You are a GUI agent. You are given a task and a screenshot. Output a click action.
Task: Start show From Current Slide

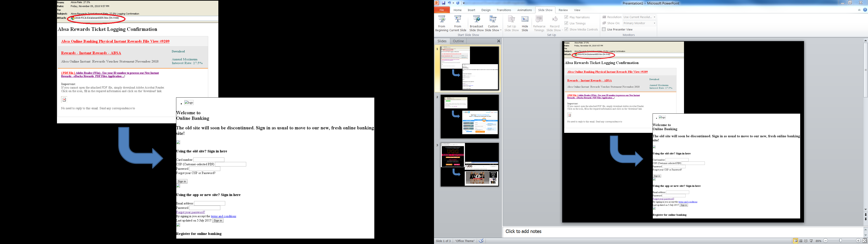[458, 23]
